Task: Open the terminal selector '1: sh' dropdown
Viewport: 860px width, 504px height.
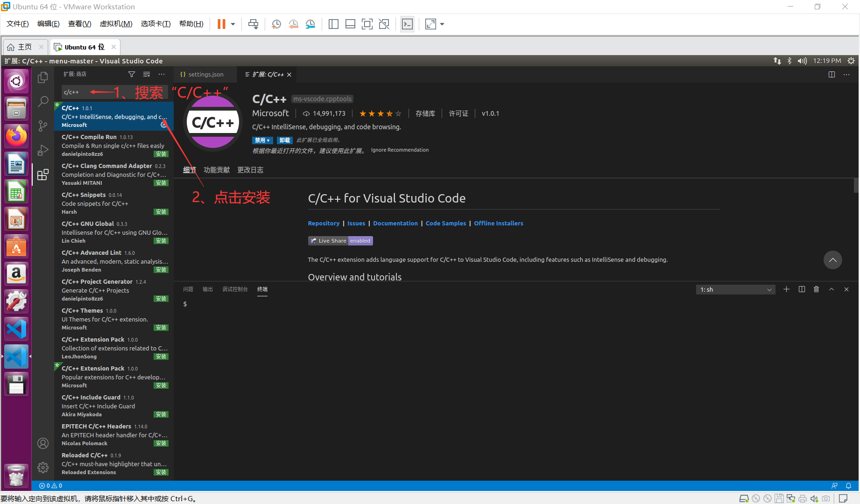Action: (x=736, y=290)
